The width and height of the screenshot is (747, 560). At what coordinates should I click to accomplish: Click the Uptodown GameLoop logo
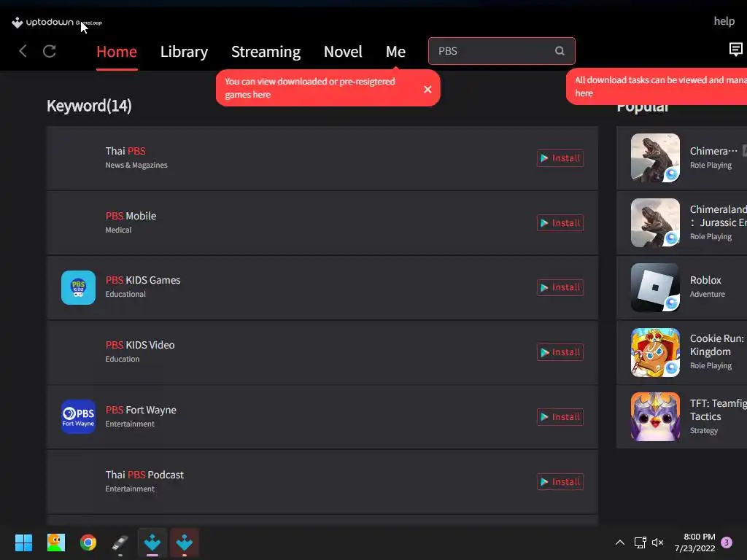[57, 23]
